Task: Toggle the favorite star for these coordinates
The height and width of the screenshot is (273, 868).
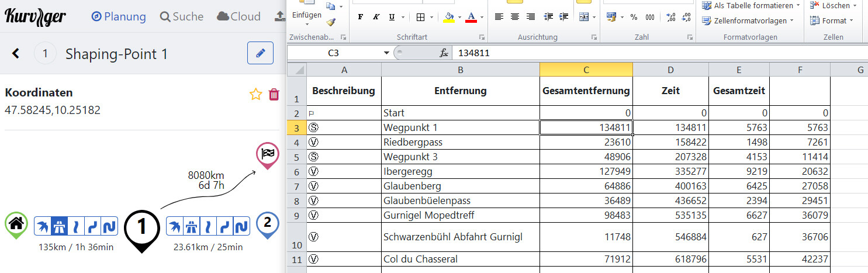Action: (x=255, y=94)
